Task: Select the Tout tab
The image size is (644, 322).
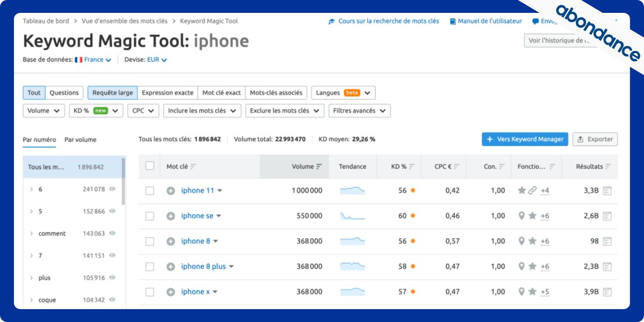Action: click(x=34, y=93)
